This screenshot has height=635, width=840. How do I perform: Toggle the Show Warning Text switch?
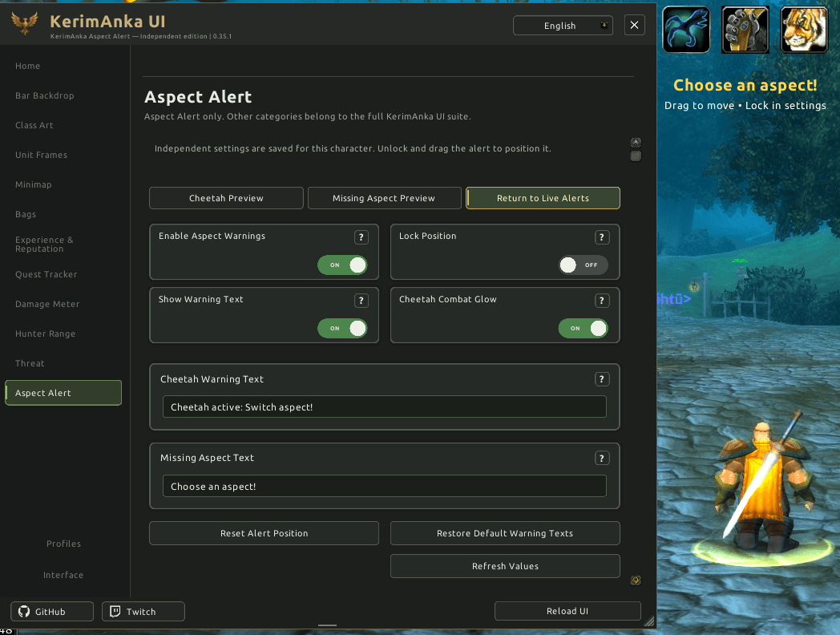342,328
